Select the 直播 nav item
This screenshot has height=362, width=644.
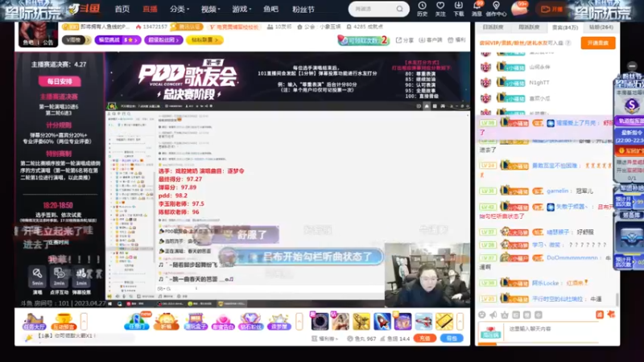(x=150, y=9)
